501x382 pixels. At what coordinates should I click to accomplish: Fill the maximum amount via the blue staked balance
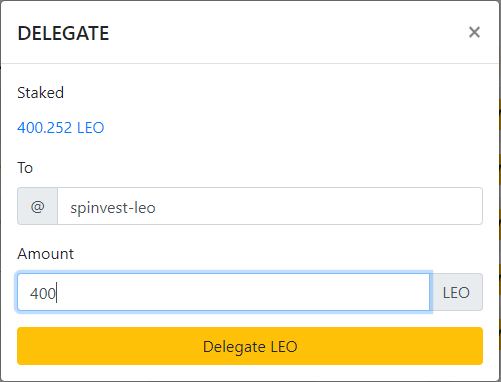click(x=61, y=128)
